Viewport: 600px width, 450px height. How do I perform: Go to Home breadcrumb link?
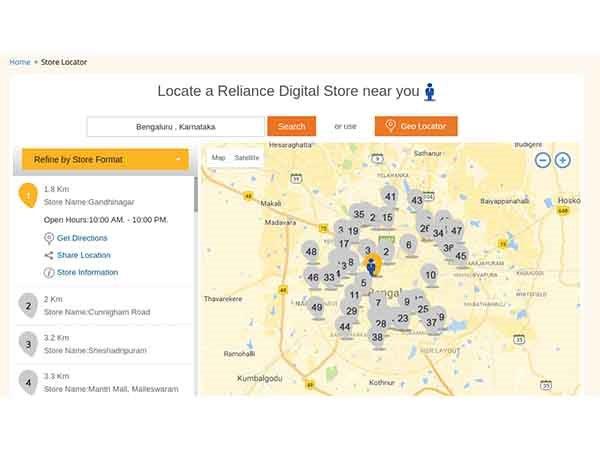(x=20, y=62)
